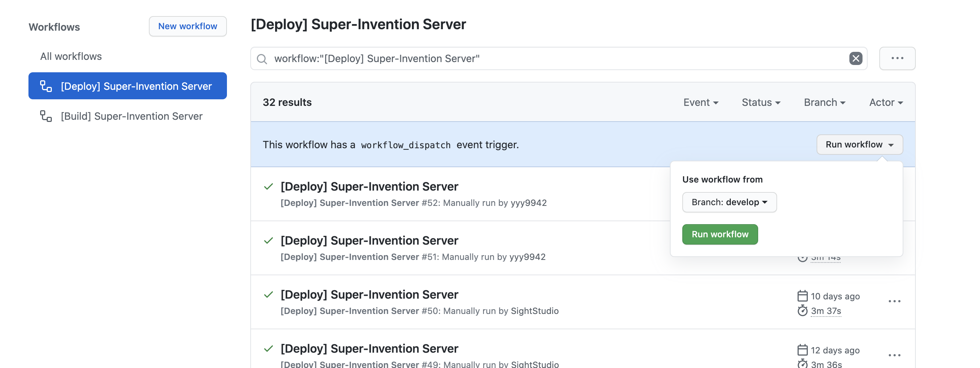
Task: Click the search magnifier icon in filter box
Action: (x=262, y=59)
